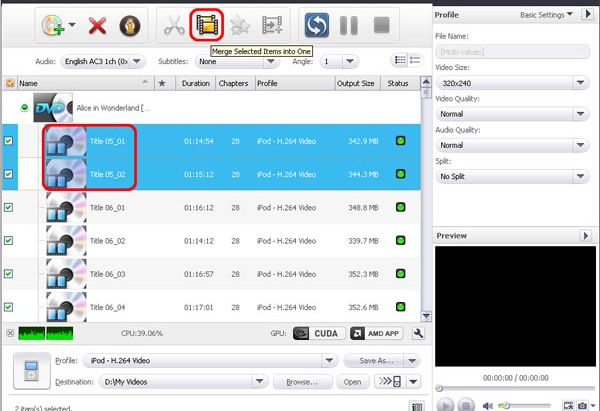Click the star column header
Image resolution: width=600 pixels, height=411 pixels.
pos(162,83)
